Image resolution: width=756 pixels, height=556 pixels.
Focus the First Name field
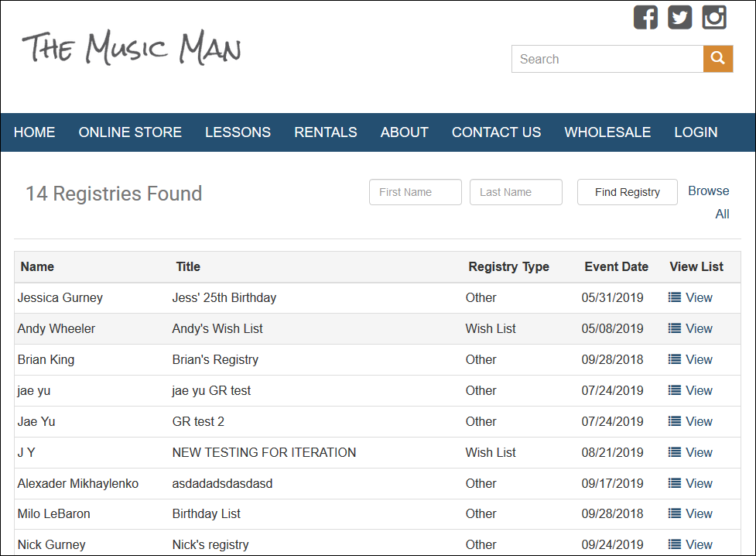(415, 192)
